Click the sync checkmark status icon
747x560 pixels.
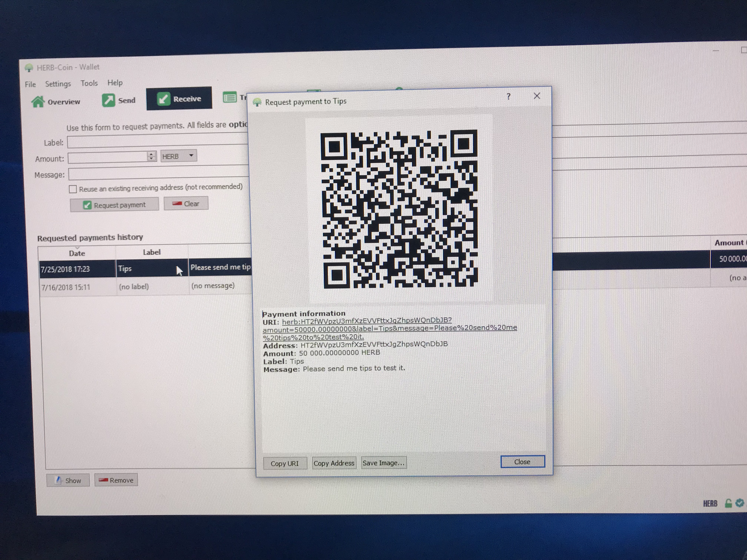pyautogui.click(x=740, y=503)
